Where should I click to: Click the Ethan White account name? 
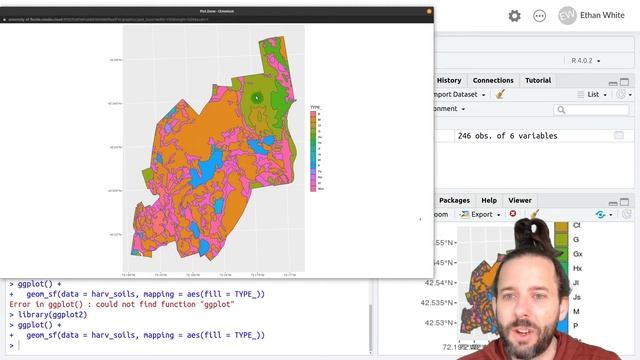tap(602, 15)
